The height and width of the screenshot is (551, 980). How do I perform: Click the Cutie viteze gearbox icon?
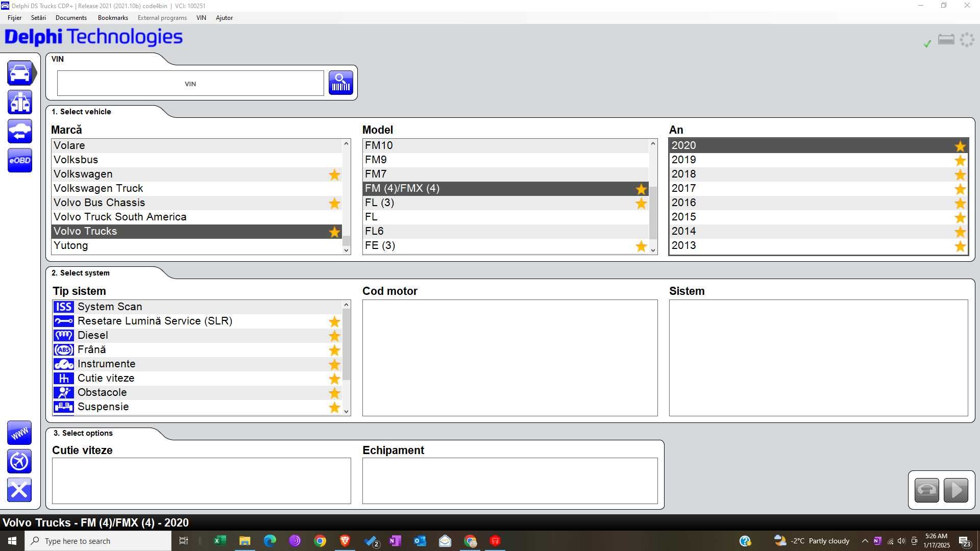tap(64, 378)
